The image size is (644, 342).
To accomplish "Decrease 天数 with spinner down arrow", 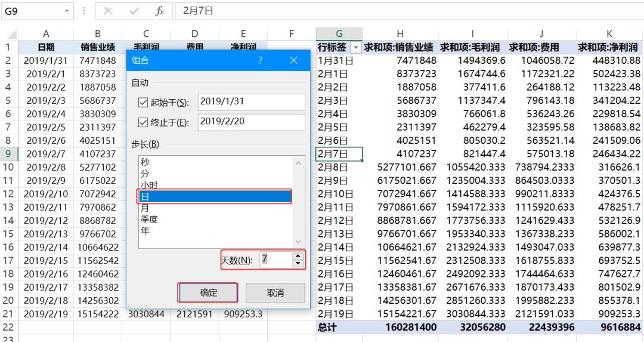I will click(298, 263).
